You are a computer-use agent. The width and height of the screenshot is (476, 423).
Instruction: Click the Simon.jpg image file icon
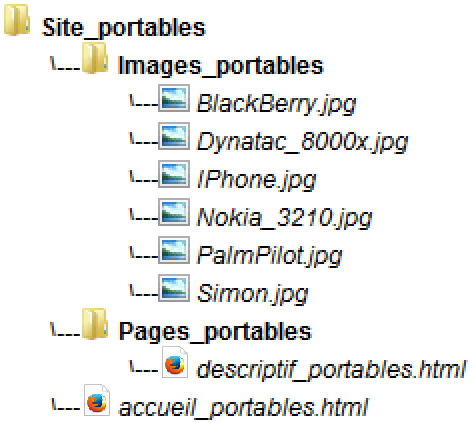[174, 288]
